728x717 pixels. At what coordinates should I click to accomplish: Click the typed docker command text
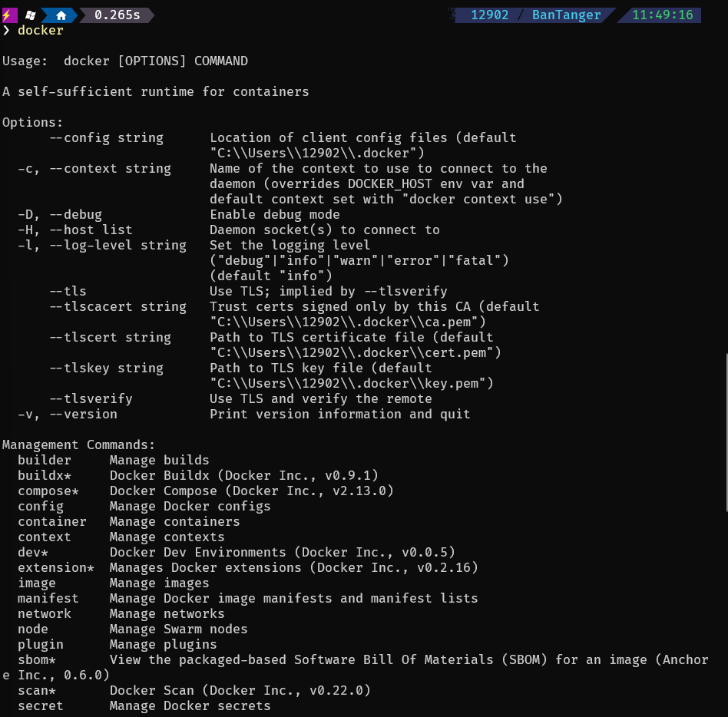pyautogui.click(x=41, y=31)
